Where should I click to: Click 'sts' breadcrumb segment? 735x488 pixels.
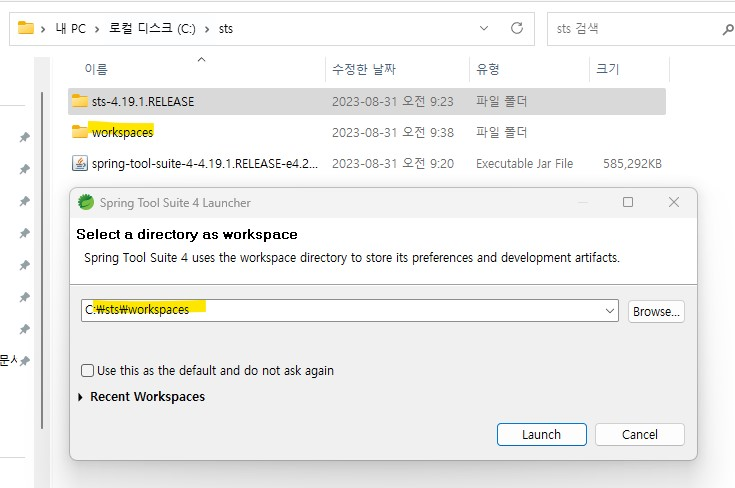(x=225, y=29)
